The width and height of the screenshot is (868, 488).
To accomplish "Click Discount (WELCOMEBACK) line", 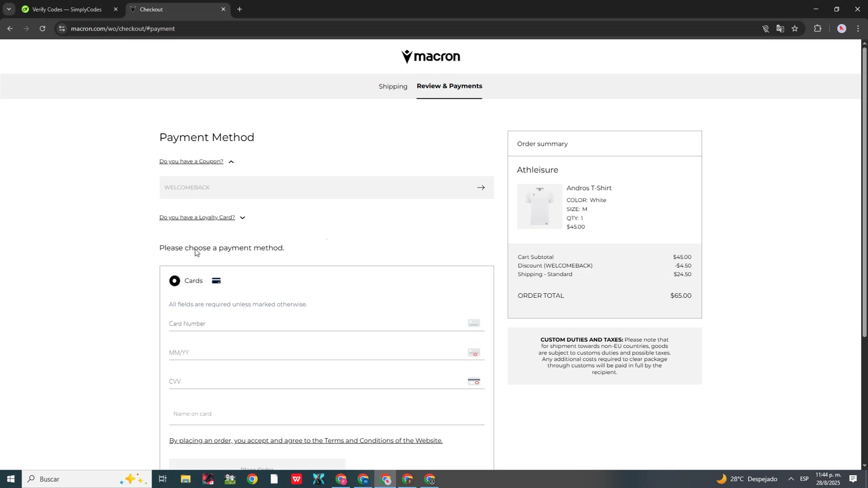I will (x=605, y=265).
